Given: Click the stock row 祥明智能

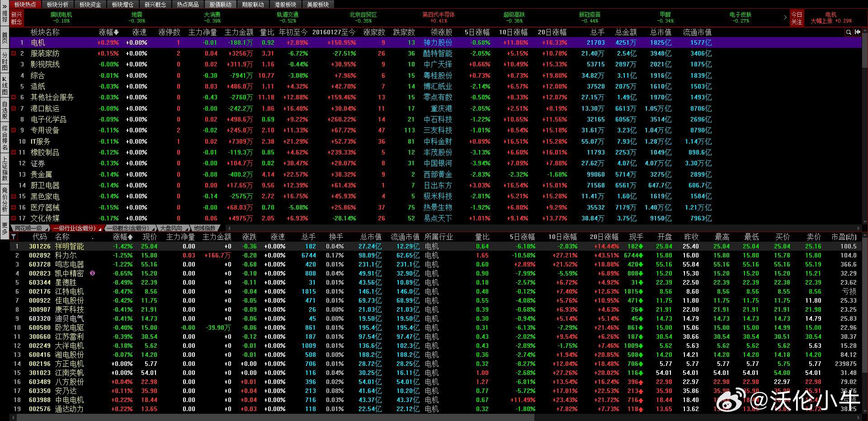Looking at the screenshot, I should [x=69, y=246].
